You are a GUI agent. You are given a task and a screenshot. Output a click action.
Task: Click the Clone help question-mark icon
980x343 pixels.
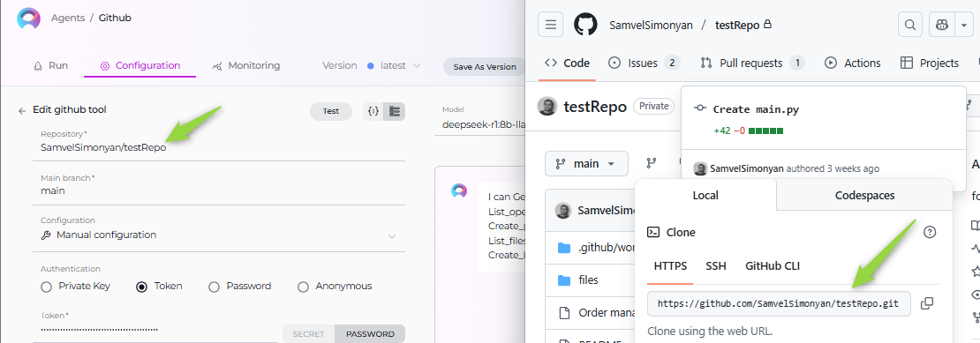pos(930,232)
